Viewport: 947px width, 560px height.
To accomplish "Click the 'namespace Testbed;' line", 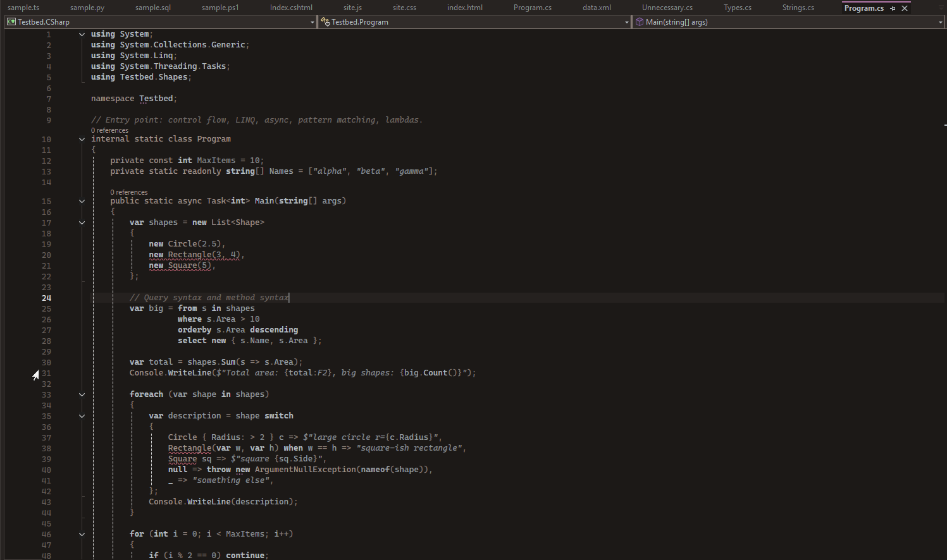I will click(x=134, y=99).
